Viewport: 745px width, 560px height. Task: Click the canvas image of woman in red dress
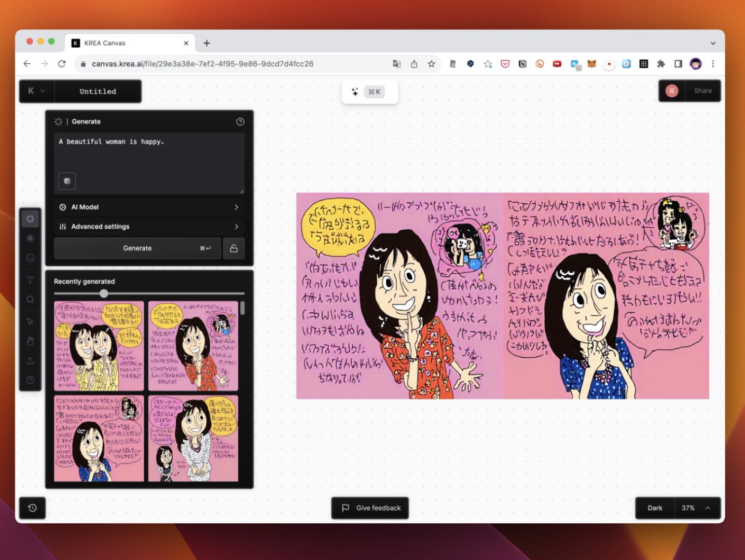click(399, 296)
